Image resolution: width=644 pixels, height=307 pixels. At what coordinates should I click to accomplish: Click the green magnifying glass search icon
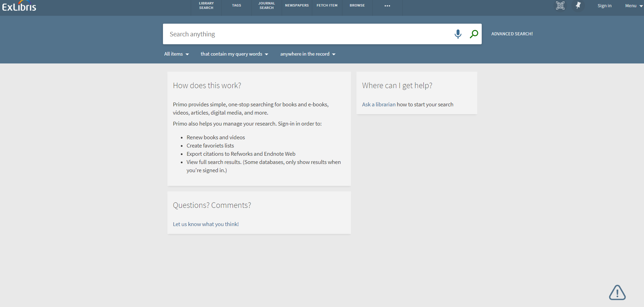474,34
